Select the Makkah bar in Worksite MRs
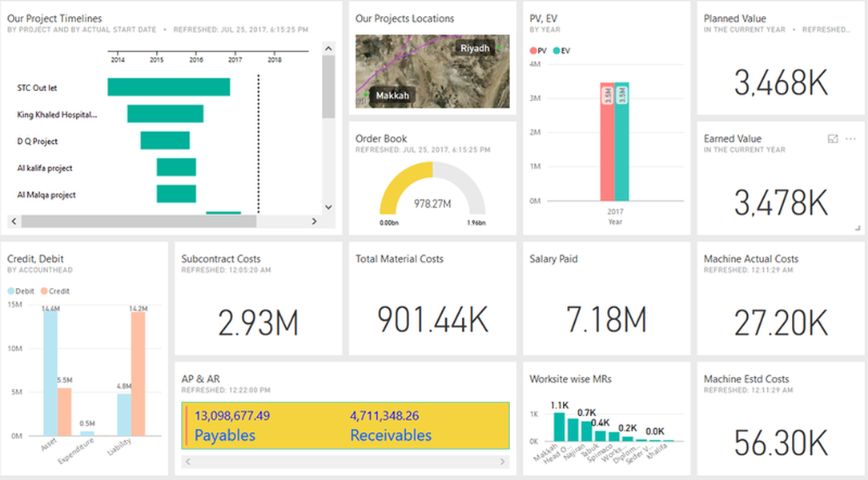Screen dimensions: 868x480 click(x=559, y=426)
